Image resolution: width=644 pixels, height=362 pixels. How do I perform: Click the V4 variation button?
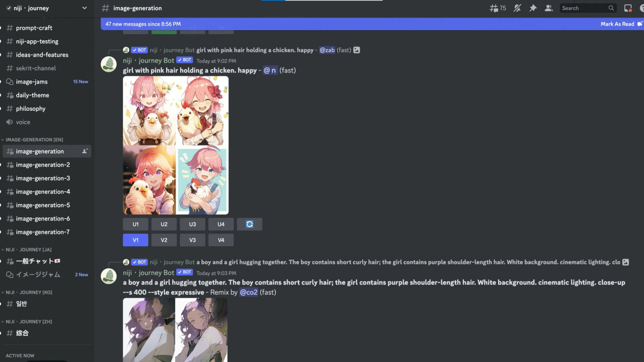click(x=221, y=240)
